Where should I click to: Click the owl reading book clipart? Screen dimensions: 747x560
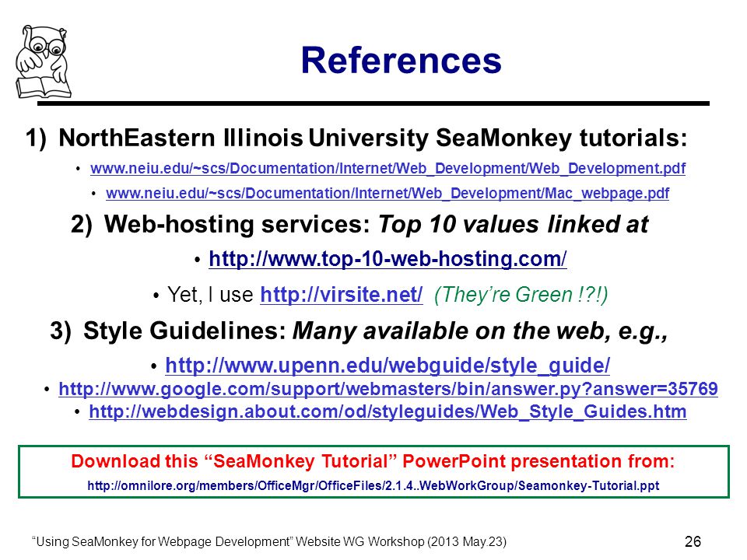[x=44, y=62]
